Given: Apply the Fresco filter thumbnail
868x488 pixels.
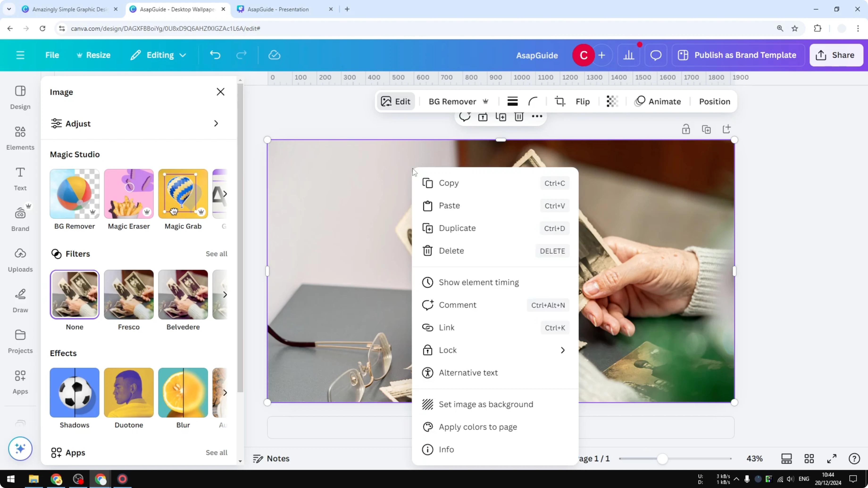Looking at the screenshot, I should pos(128,294).
